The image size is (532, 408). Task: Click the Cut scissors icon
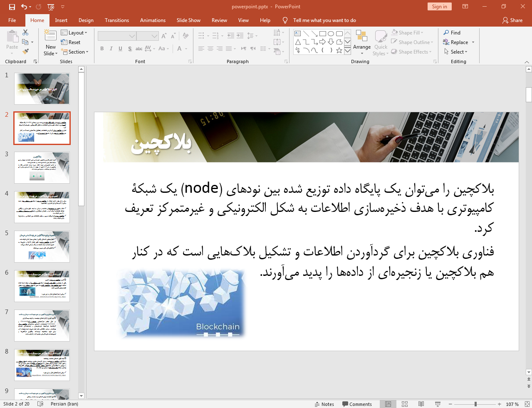point(25,32)
